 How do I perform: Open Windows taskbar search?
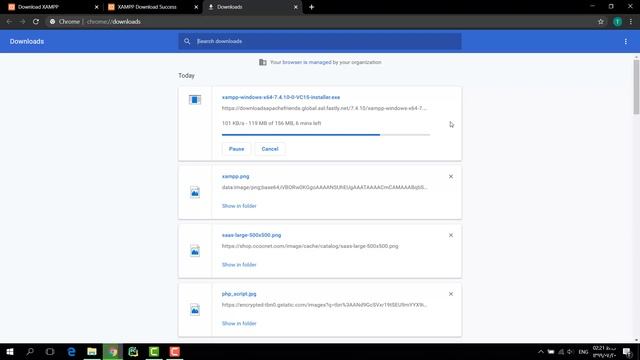[30, 351]
